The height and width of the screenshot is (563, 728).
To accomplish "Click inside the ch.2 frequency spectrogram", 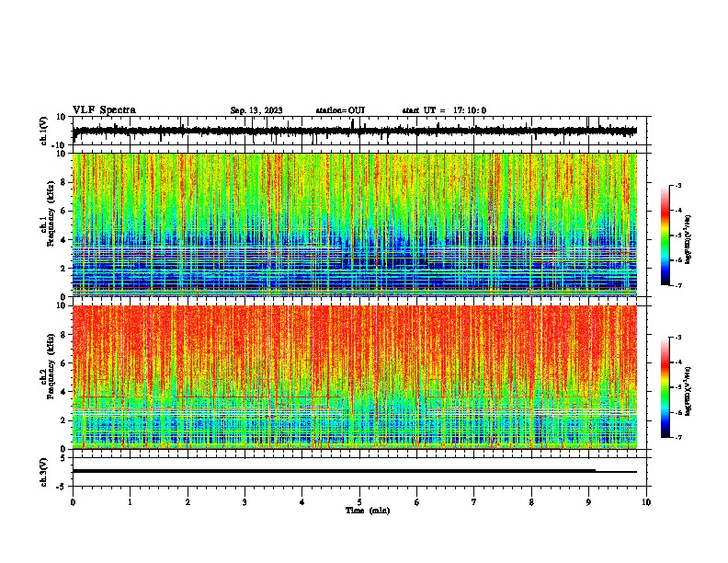I will pos(355,377).
